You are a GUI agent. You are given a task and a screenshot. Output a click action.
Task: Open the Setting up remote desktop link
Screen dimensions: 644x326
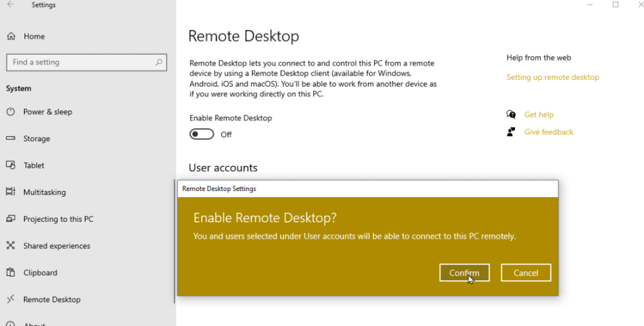552,77
